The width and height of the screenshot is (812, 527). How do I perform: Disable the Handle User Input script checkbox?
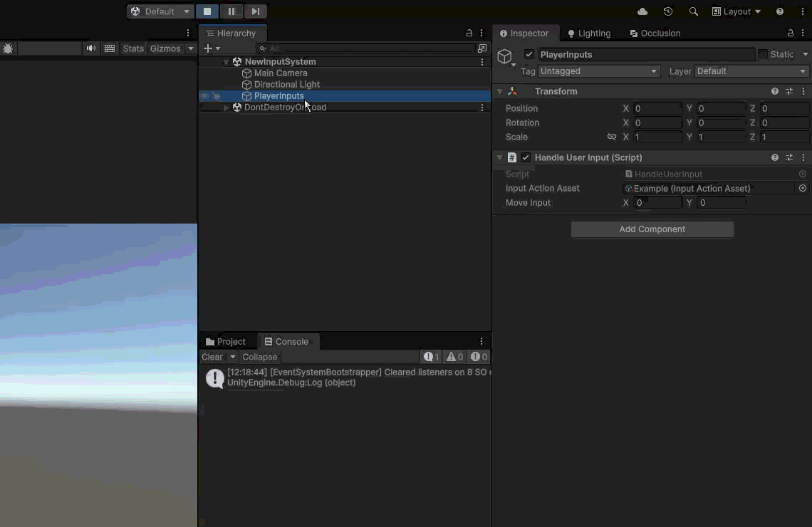point(526,157)
